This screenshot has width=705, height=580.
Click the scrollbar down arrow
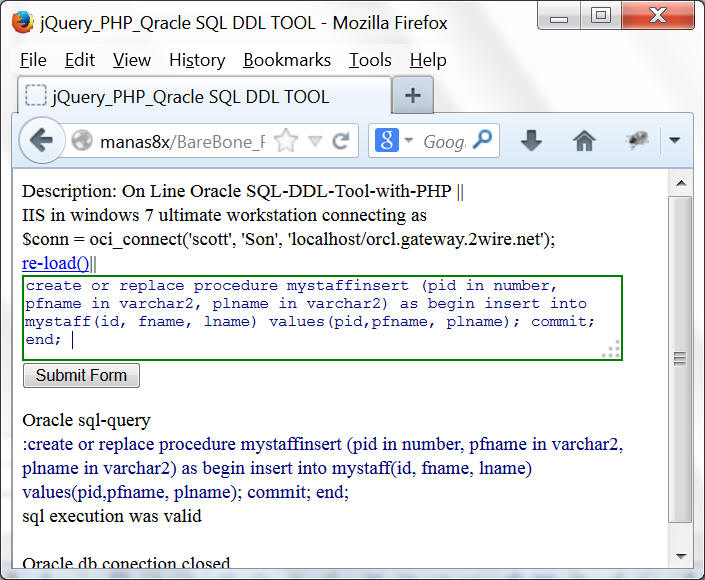pyautogui.click(x=681, y=557)
